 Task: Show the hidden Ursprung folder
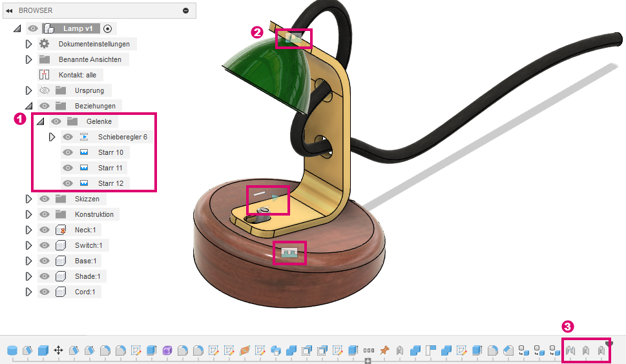(45, 90)
